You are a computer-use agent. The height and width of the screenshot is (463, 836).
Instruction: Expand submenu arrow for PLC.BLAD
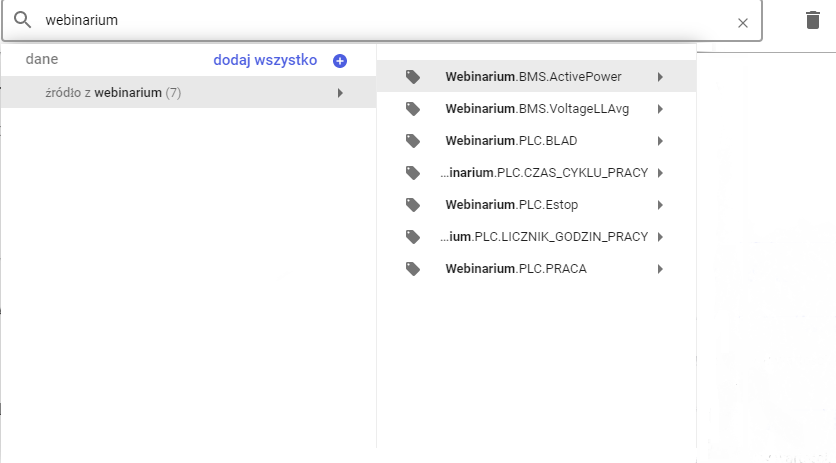click(660, 141)
